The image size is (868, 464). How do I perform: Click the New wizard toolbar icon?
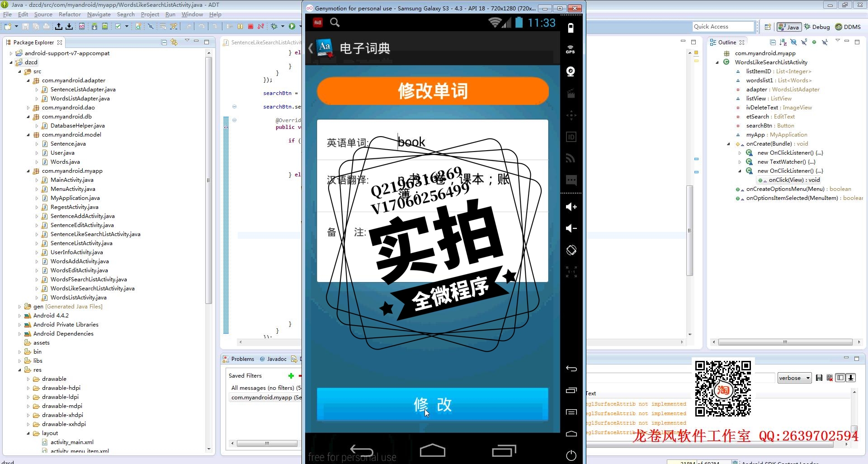7,27
